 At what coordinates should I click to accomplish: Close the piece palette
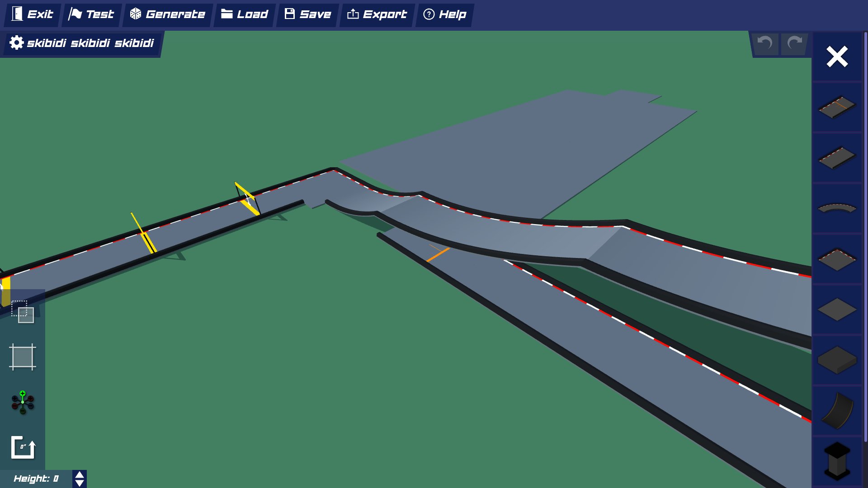(837, 56)
